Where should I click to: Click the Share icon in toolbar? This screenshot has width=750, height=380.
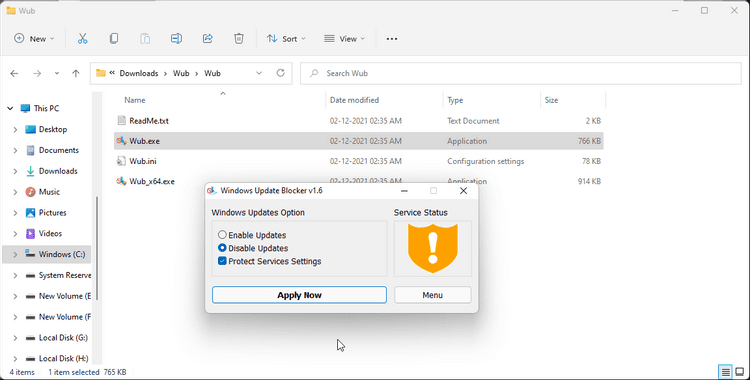208,39
